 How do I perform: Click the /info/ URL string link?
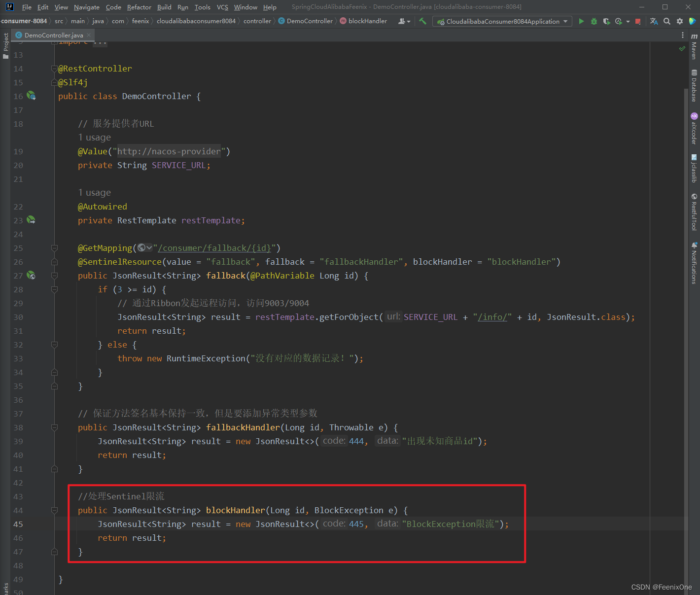point(492,317)
